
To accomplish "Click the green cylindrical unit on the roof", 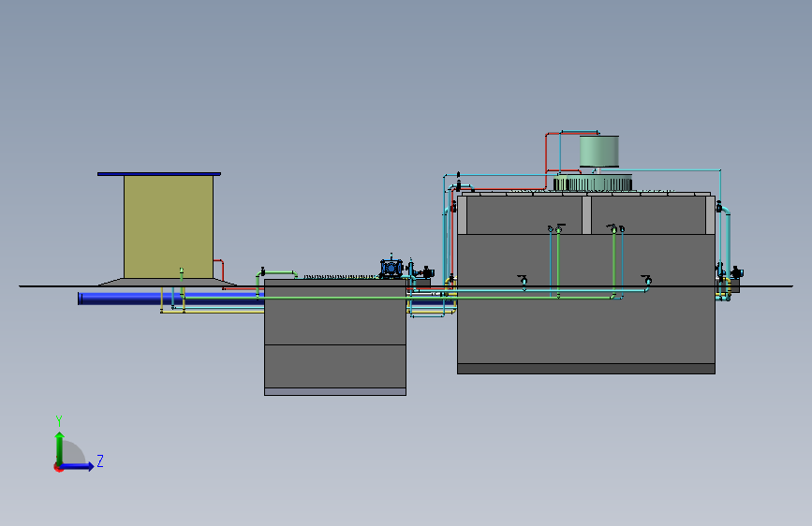I will [599, 152].
